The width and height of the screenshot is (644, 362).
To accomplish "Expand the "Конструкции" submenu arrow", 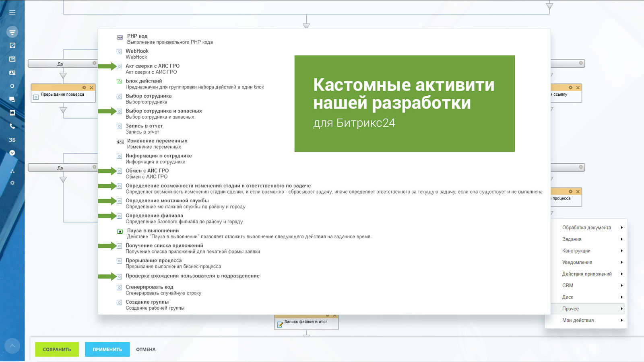I will click(622, 251).
